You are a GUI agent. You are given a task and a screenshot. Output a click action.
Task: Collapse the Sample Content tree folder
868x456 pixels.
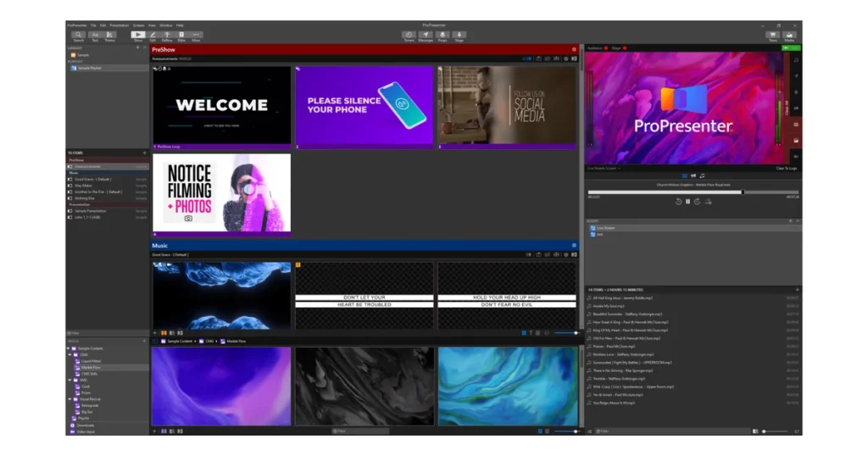[70, 348]
